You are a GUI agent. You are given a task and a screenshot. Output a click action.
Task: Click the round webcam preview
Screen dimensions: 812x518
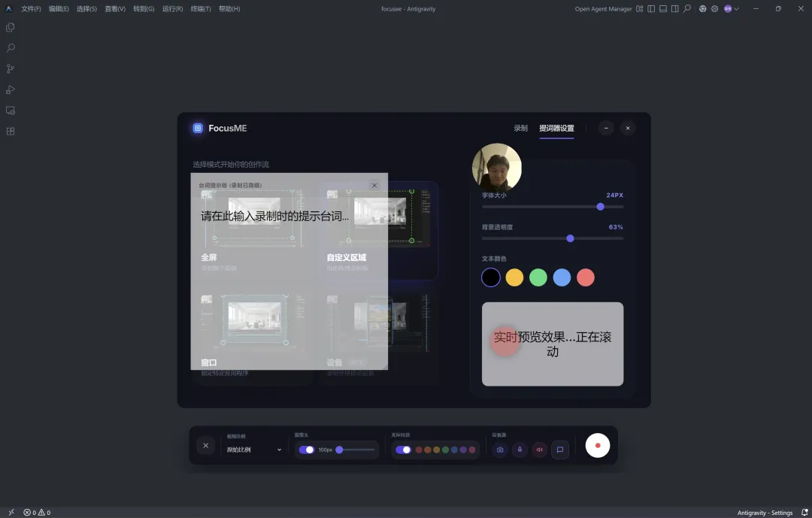click(x=497, y=168)
